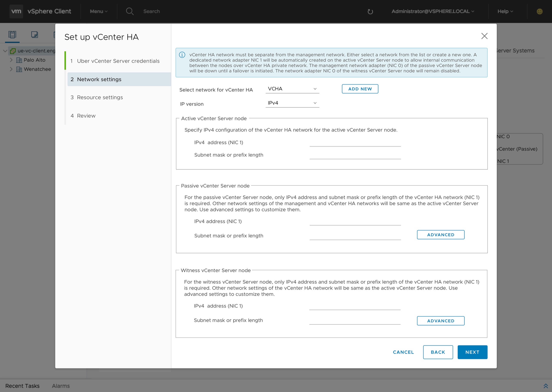This screenshot has width=552, height=392.
Task: Open Hosts and Clusters inventory tab icon
Action: pyautogui.click(x=12, y=34)
